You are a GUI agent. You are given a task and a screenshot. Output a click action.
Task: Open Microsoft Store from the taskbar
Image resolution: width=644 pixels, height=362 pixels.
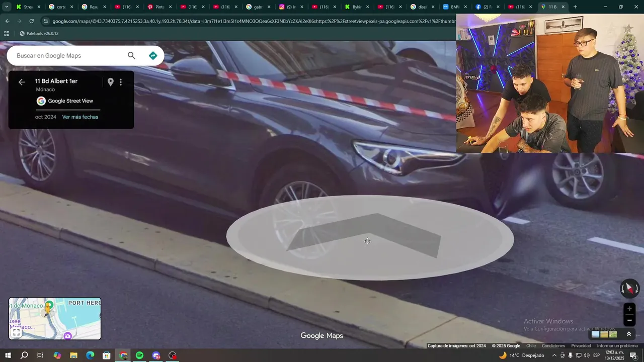[107, 355]
